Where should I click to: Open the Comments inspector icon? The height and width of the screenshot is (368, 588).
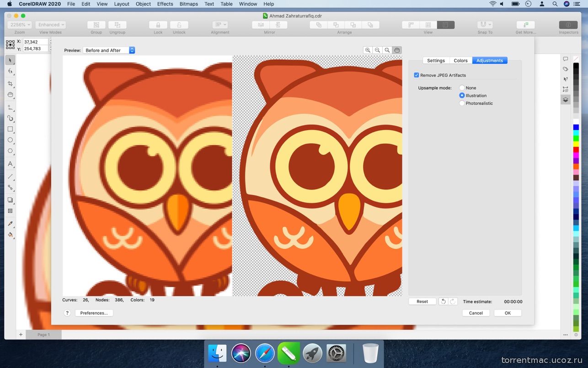(566, 59)
